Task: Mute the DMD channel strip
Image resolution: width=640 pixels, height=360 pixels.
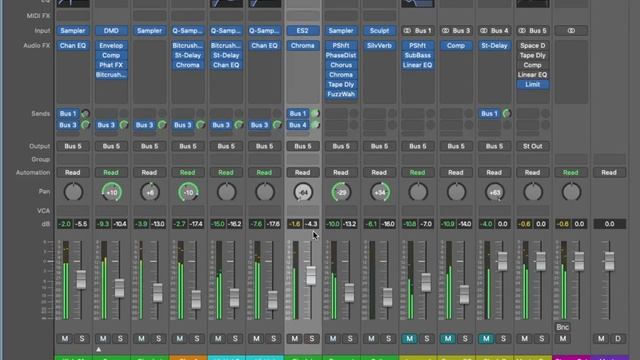Action: pos(103,338)
